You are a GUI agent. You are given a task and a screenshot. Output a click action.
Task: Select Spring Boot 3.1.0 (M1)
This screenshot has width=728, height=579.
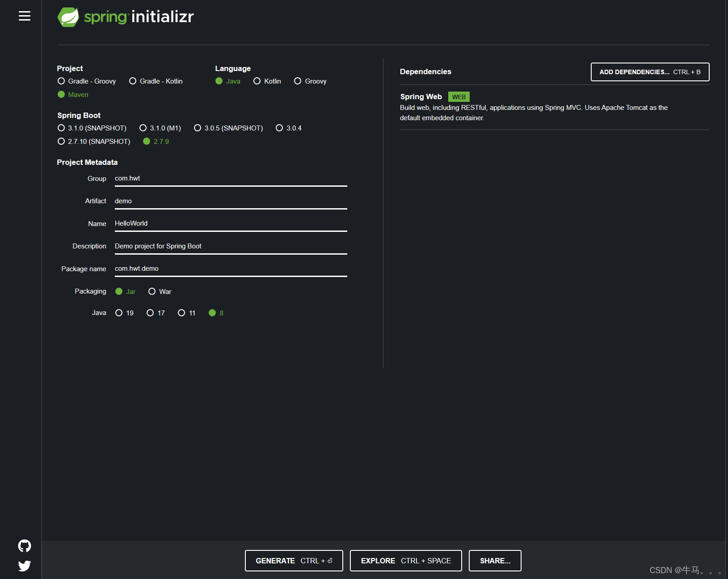(160, 128)
